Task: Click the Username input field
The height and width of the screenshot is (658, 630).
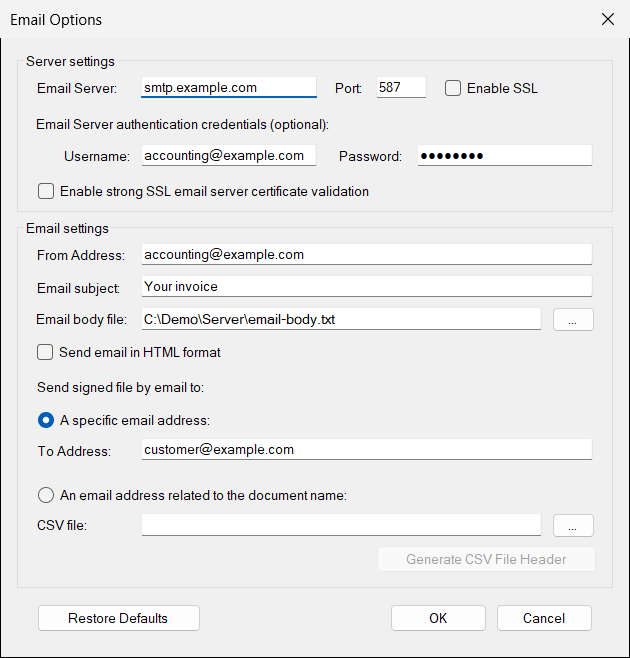Action: tap(229, 156)
